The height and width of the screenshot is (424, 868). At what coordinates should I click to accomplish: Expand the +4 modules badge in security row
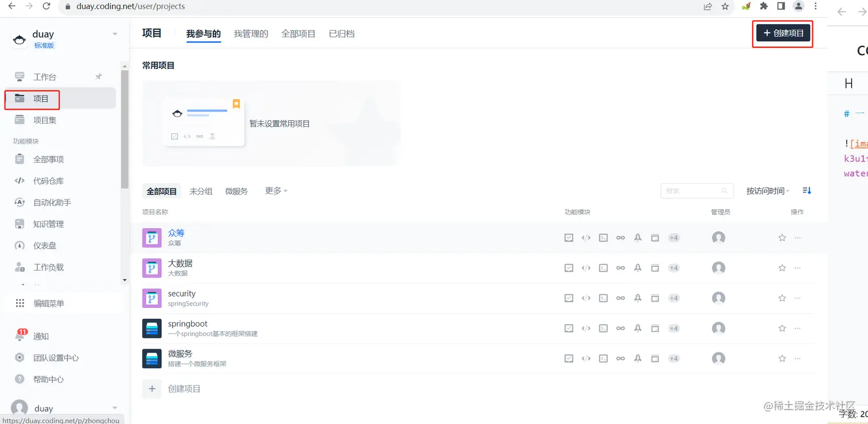[x=674, y=298]
